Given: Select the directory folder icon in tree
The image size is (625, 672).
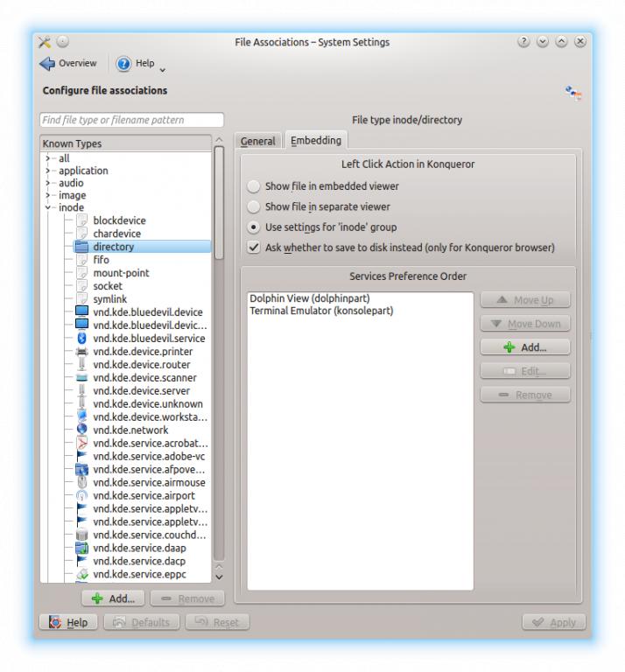Looking at the screenshot, I should tap(81, 247).
